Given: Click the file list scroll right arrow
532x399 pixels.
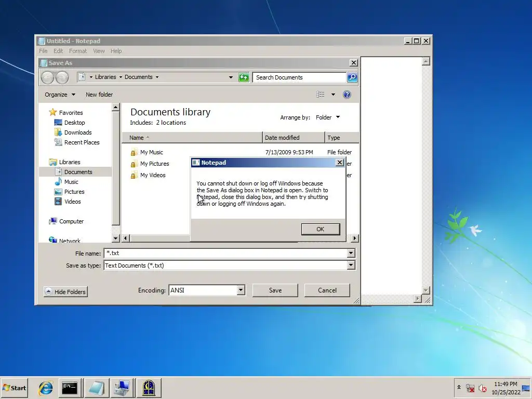Looking at the screenshot, I should point(354,238).
